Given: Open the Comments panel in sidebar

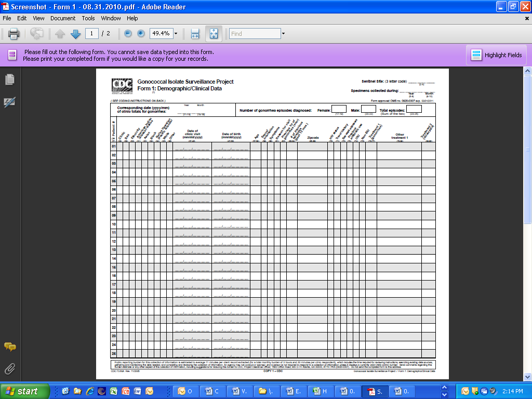Looking at the screenshot, I should click(10, 347).
